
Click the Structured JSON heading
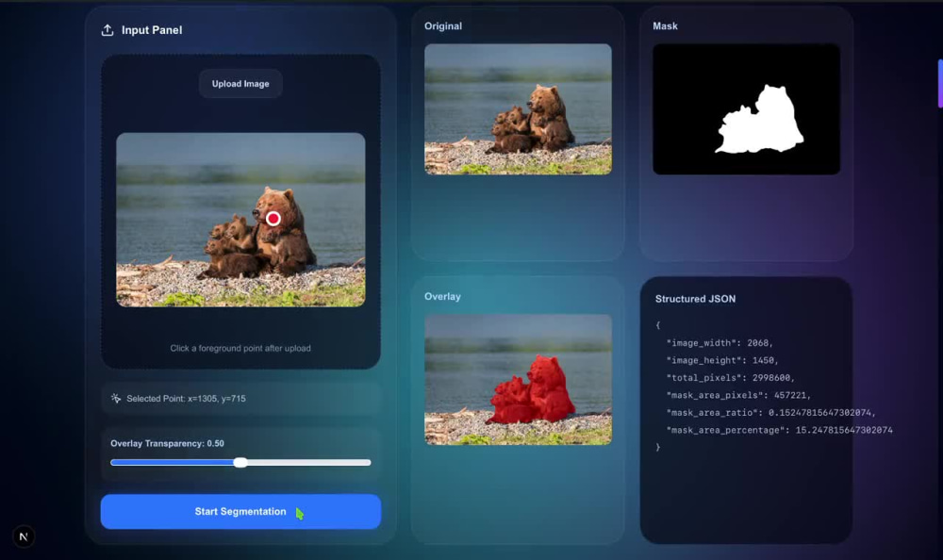pyautogui.click(x=695, y=299)
